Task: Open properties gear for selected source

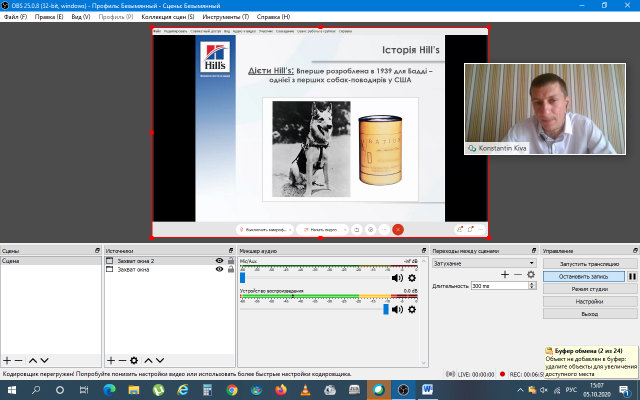Action: [x=134, y=360]
